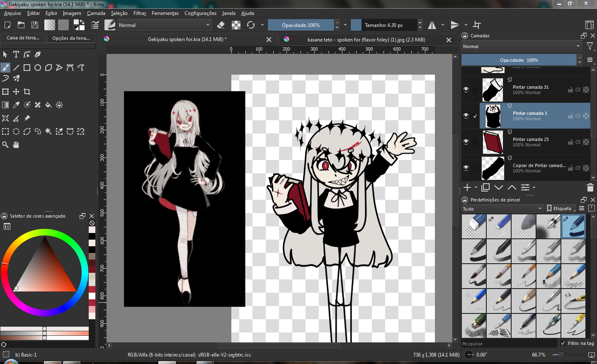Switch to the kasane teto document tab
The image size is (597, 364).
366,40
